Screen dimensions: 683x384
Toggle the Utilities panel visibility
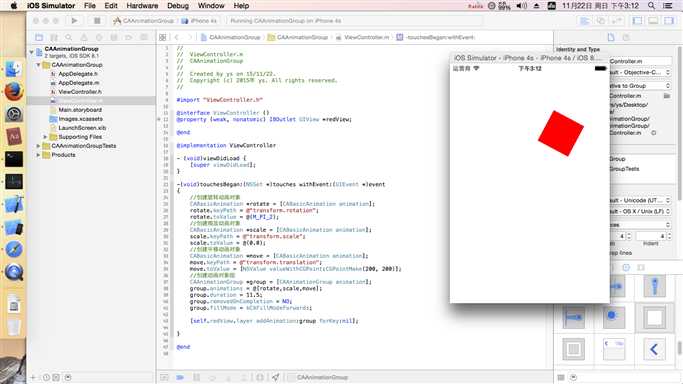click(x=669, y=20)
